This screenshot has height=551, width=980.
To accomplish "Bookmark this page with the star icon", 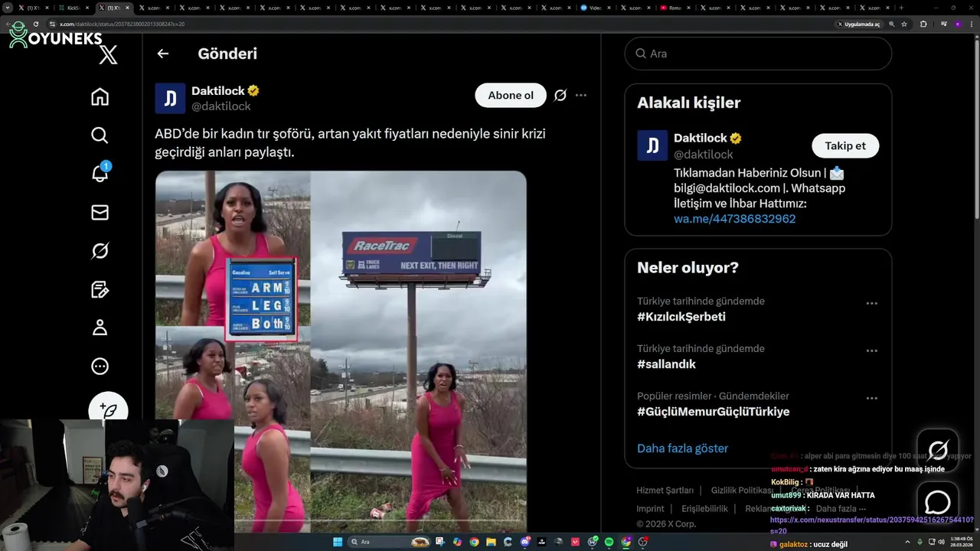I will (904, 24).
